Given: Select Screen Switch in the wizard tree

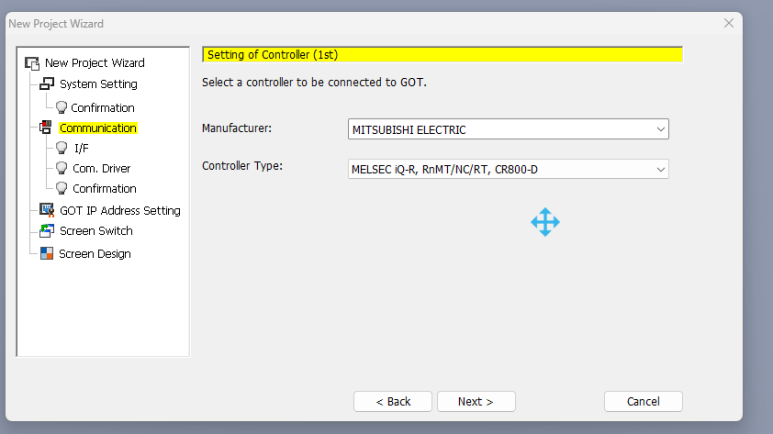Looking at the screenshot, I should click(x=96, y=231).
